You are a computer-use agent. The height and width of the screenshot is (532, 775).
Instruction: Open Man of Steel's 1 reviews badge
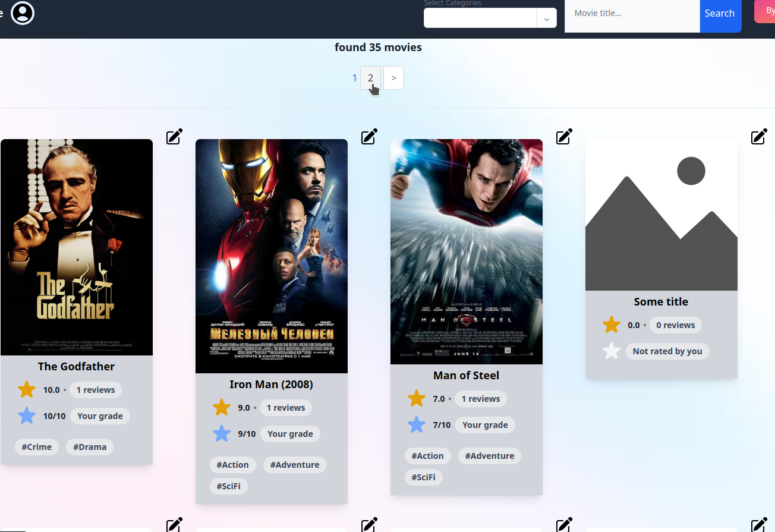[481, 399]
